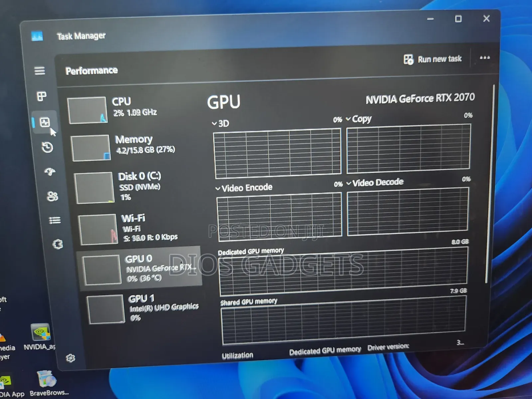Click the Driver version label
Screen dimensions: 532x399
(x=388, y=347)
